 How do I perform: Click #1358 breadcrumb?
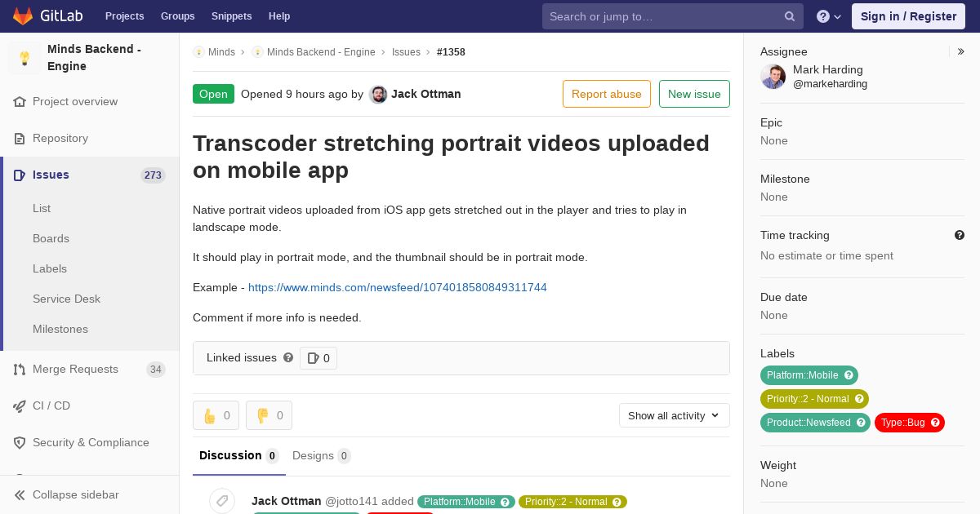[x=451, y=52]
